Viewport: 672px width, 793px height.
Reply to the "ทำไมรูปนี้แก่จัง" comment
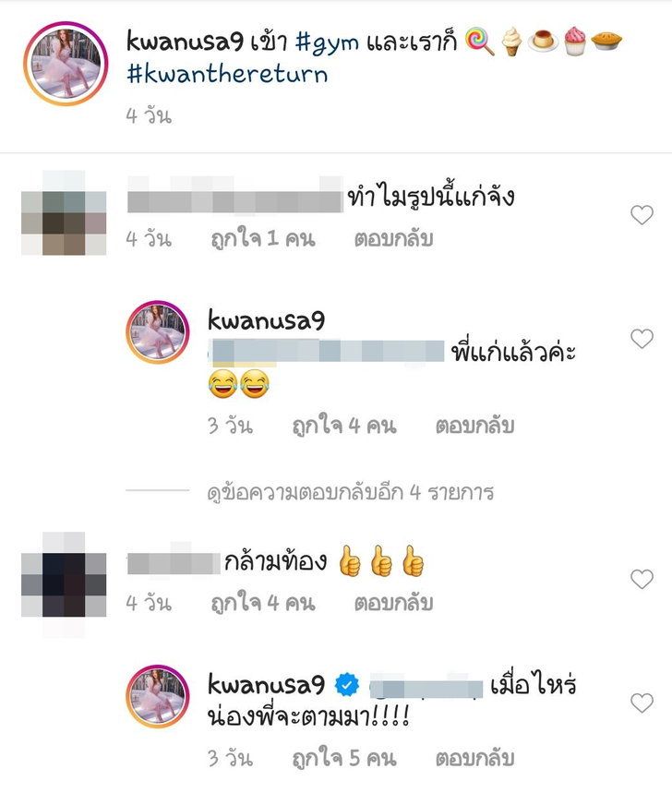[393, 239]
